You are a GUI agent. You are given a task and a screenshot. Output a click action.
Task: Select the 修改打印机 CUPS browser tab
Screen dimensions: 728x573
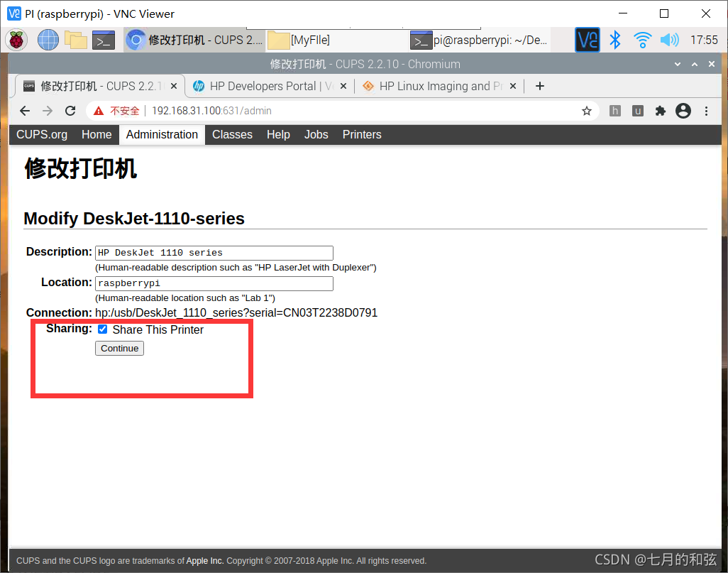tap(99, 86)
